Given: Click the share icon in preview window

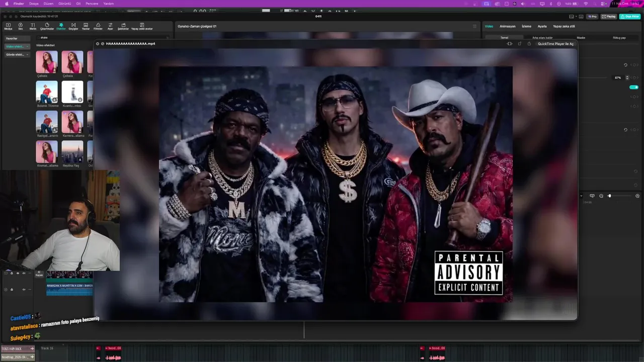Looking at the screenshot, I should click(529, 44).
